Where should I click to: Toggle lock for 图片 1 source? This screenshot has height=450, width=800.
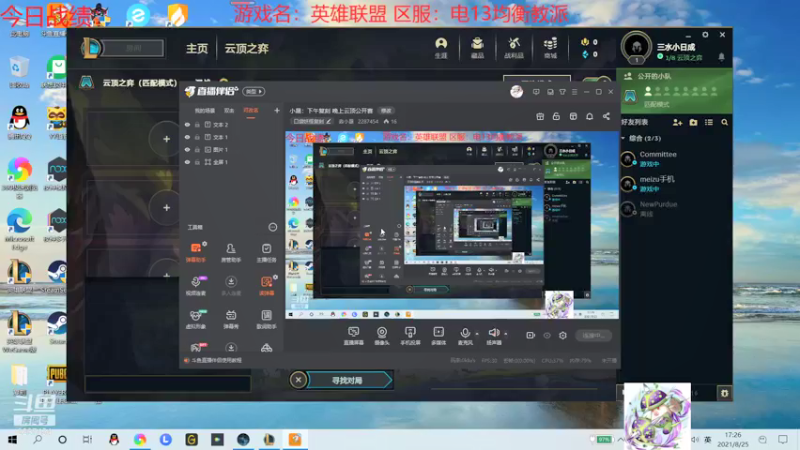(x=197, y=150)
